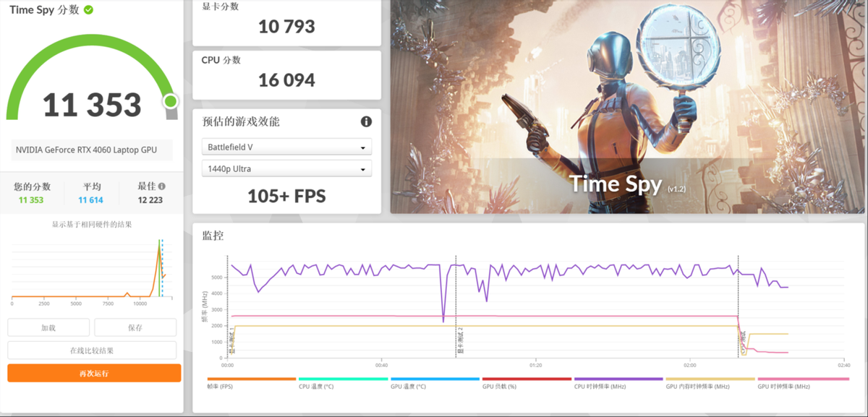This screenshot has width=868, height=417.
Task: Select the average score 11 614 value
Action: (90, 200)
